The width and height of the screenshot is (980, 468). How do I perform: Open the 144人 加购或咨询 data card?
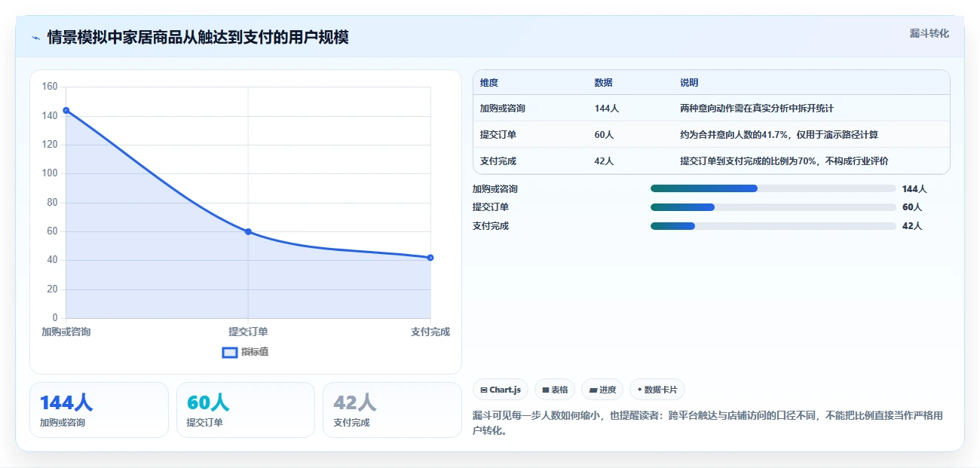point(99,410)
